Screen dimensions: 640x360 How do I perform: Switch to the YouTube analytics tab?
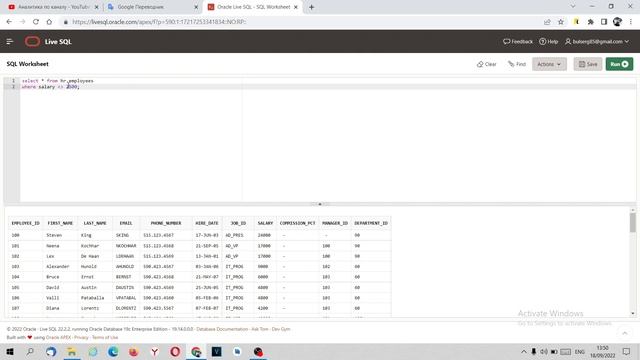pos(53,7)
